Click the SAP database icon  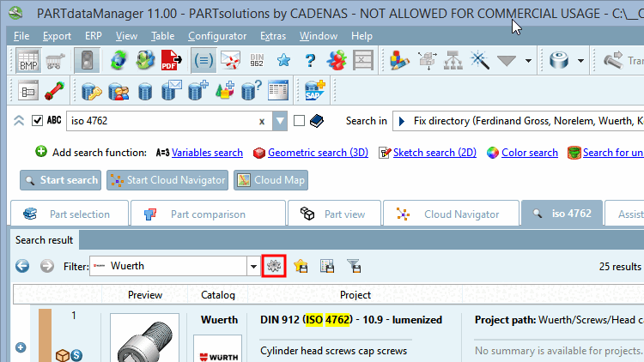(315, 90)
